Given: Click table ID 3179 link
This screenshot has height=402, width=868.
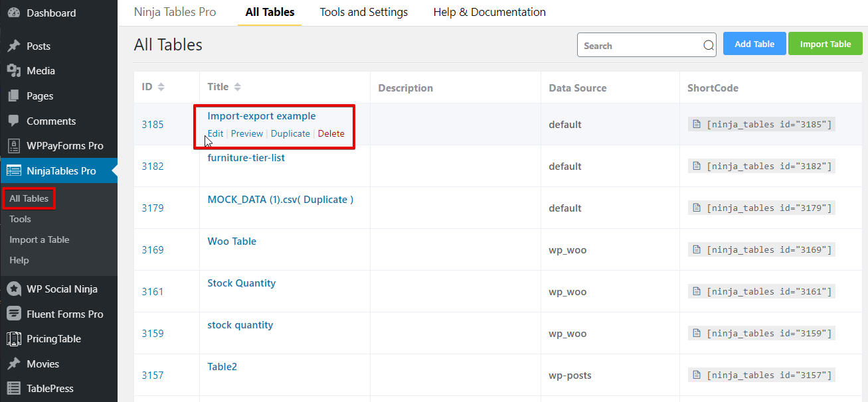Looking at the screenshot, I should [153, 208].
